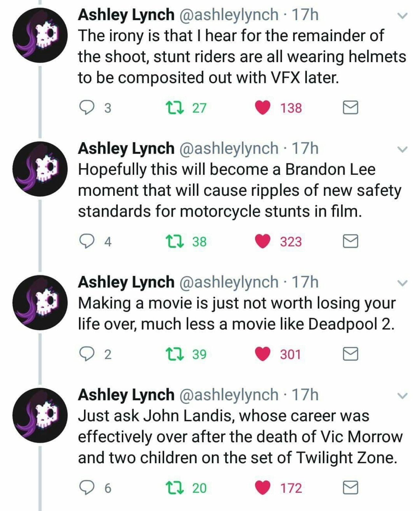Screen dimensions: 420x511
Task: Send the VFX helmets tweet via direct message
Action: point(350,108)
